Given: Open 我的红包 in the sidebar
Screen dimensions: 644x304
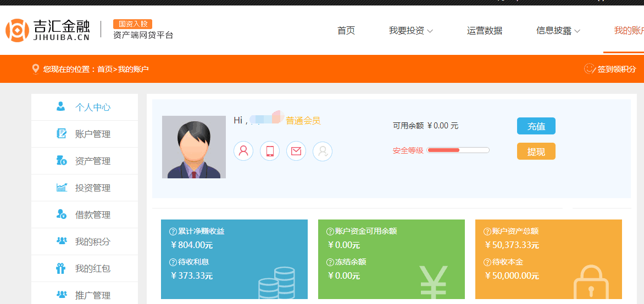Looking at the screenshot, I should 92,268.
